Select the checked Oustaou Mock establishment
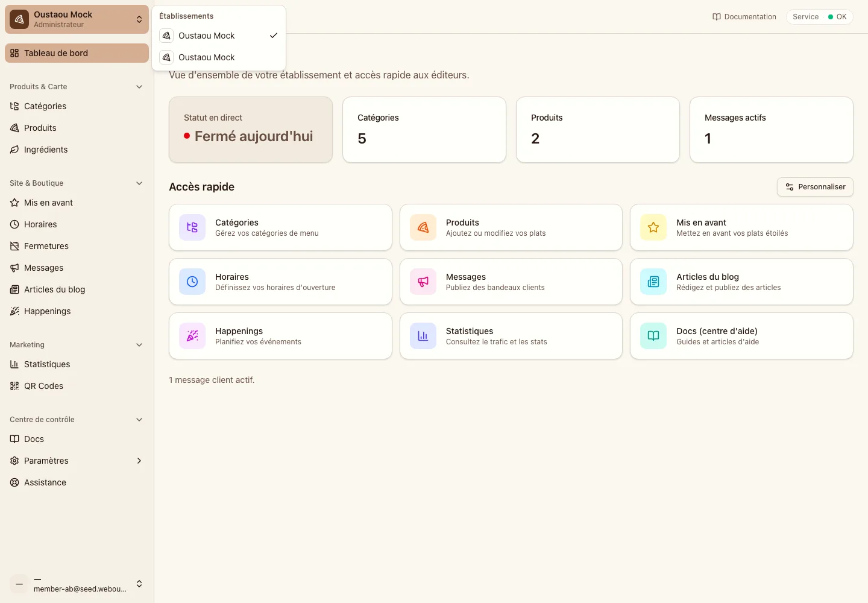The width and height of the screenshot is (868, 603). (x=219, y=36)
